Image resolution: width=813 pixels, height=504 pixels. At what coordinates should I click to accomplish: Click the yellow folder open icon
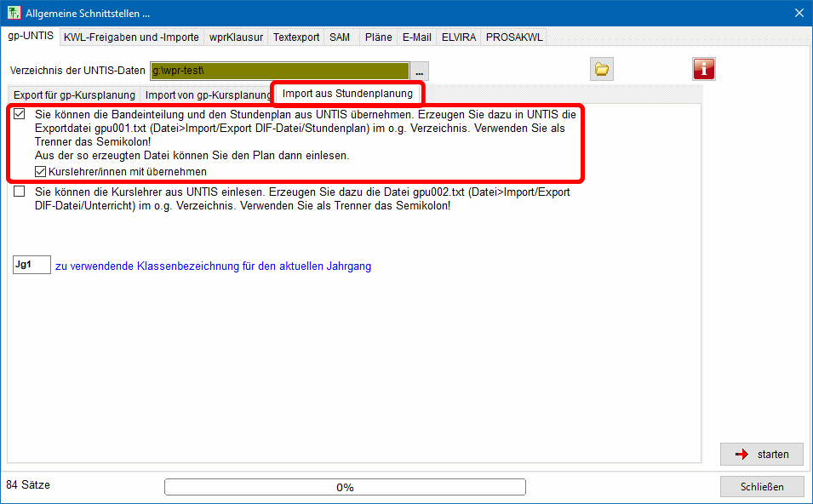602,69
